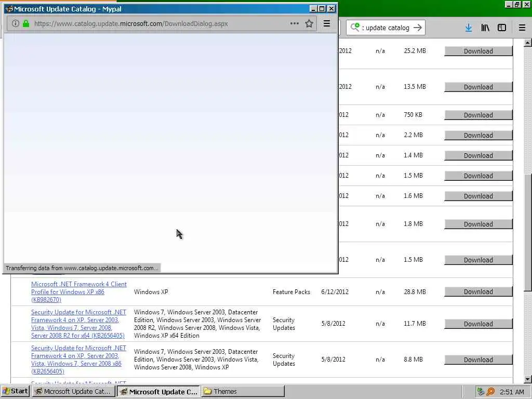This screenshot has height=399, width=532.
Task: Download the 1.4 MB update
Action: click(x=478, y=156)
